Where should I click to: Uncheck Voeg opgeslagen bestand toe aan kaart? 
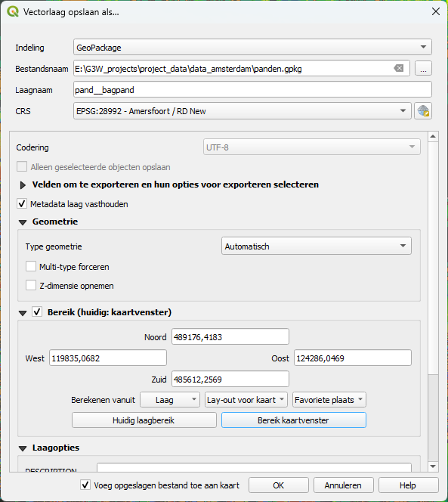[85, 485]
